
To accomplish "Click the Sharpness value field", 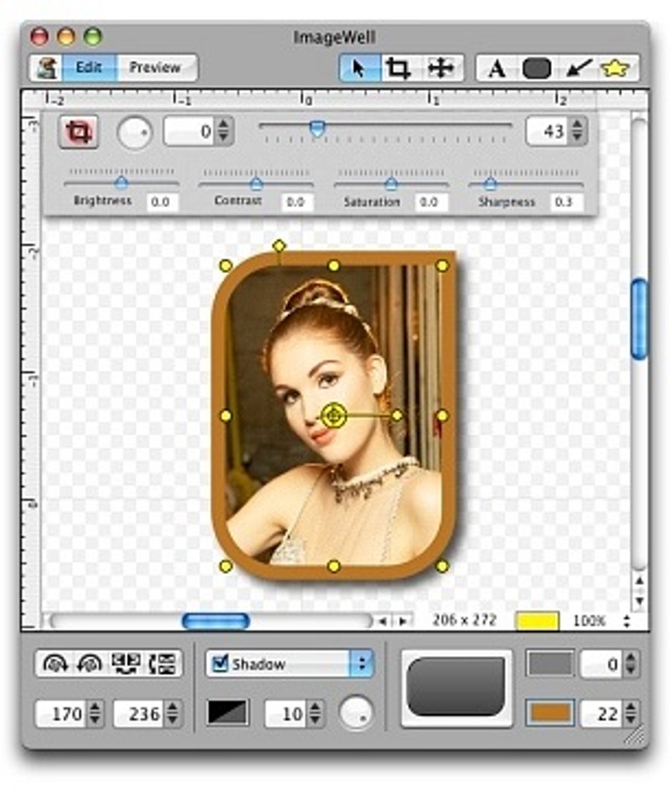I will pos(565,202).
